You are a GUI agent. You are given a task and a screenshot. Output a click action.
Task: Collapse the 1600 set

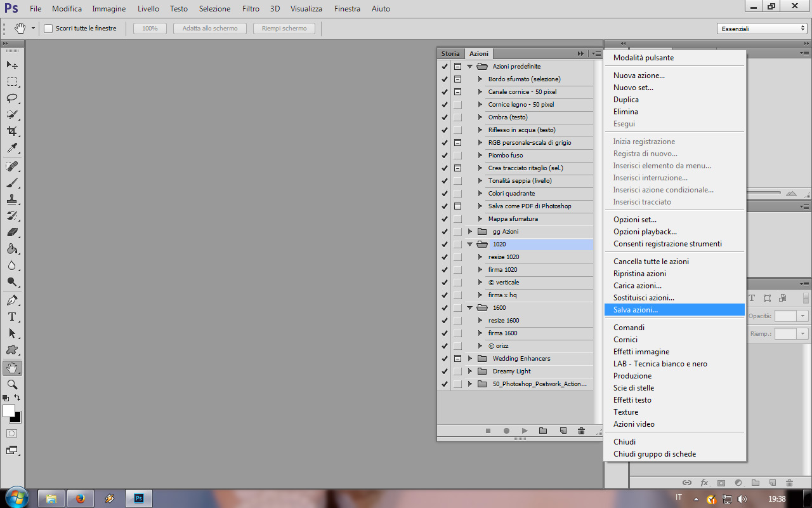coord(470,307)
